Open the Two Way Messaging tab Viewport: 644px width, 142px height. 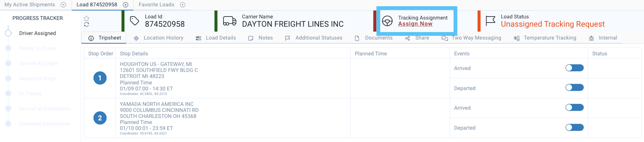tap(471, 38)
